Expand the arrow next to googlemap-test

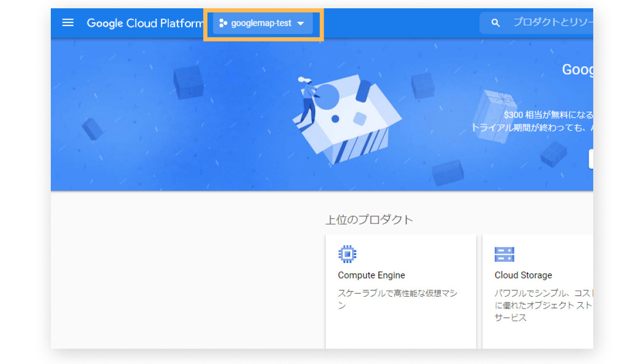(301, 24)
